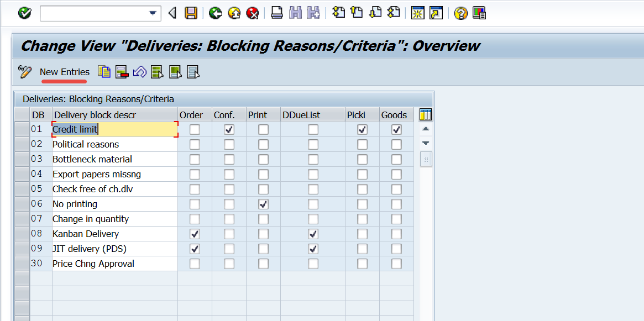Open help with the question mark icon
Screen dimensions: 644x321
click(x=460, y=13)
